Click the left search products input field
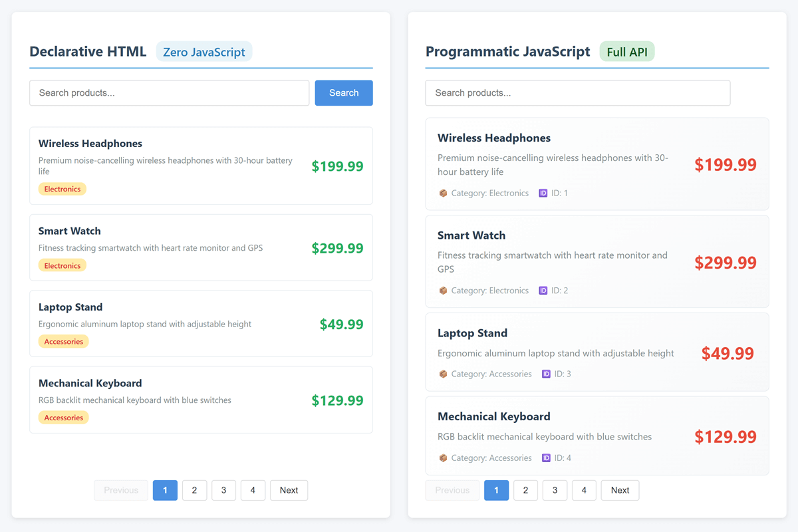This screenshot has height=532, width=798. 169,92
